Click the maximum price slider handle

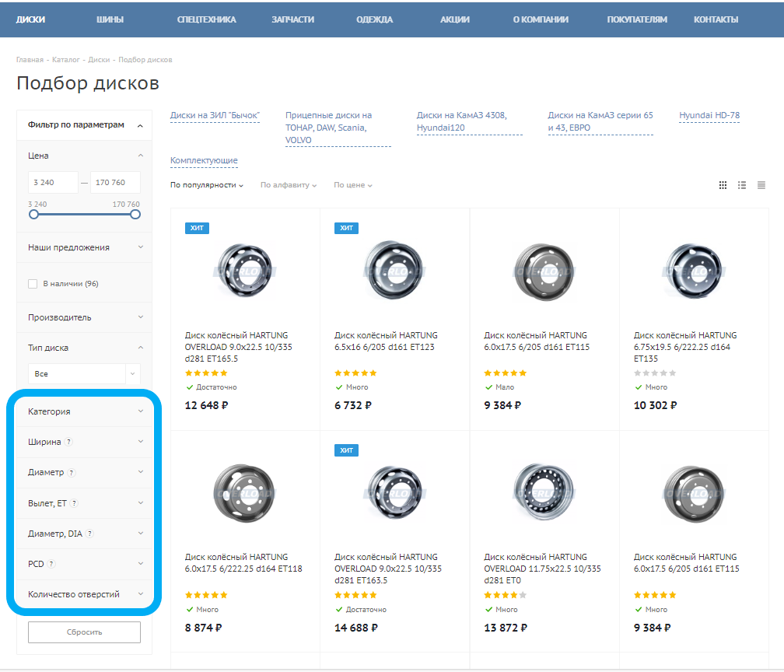pos(135,215)
